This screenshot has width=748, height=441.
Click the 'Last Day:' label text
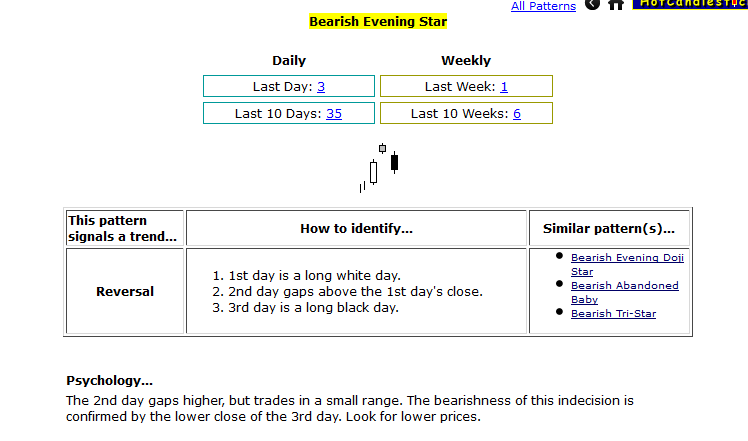[x=282, y=86]
